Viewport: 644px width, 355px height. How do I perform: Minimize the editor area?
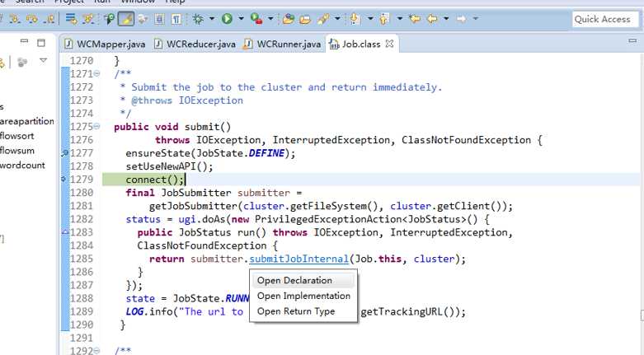pyautogui.click(x=633, y=40)
